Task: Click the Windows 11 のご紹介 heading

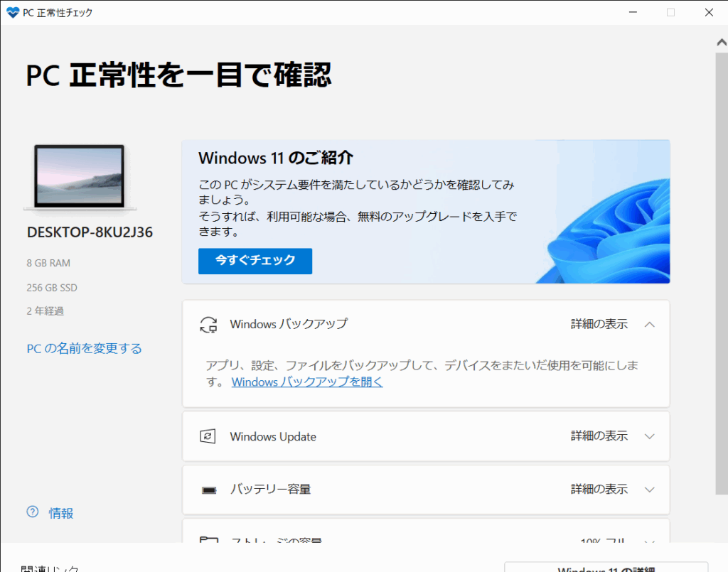Action: tap(276, 158)
